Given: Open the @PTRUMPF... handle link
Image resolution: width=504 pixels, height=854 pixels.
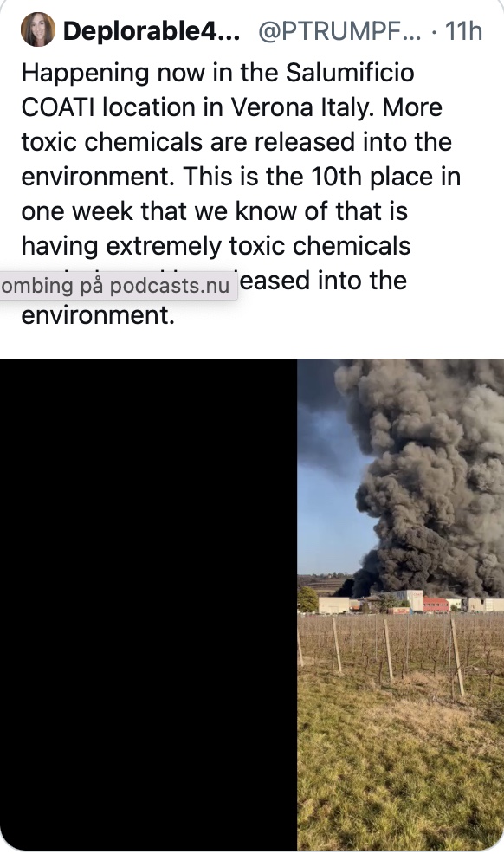Looking at the screenshot, I should click(339, 31).
